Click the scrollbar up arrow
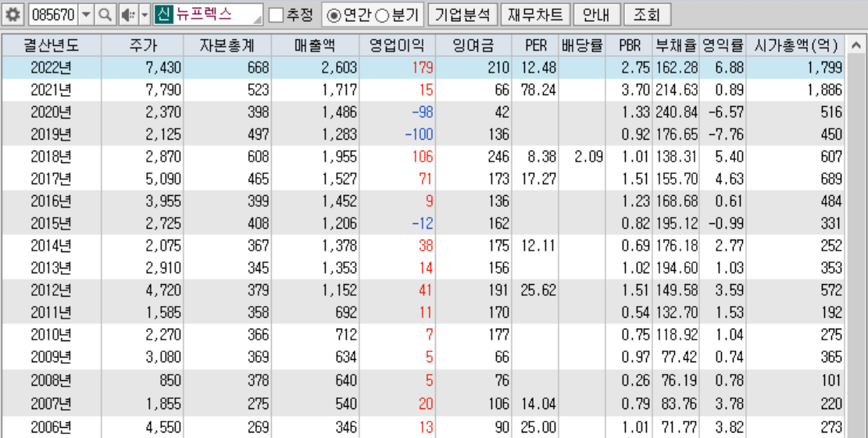The image size is (868, 438). click(x=856, y=46)
